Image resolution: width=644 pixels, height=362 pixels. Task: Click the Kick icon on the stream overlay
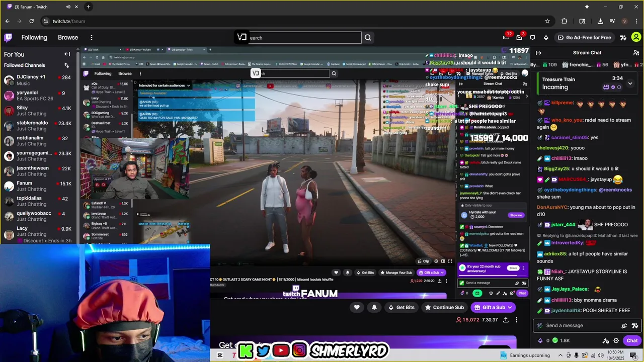pos(246,350)
